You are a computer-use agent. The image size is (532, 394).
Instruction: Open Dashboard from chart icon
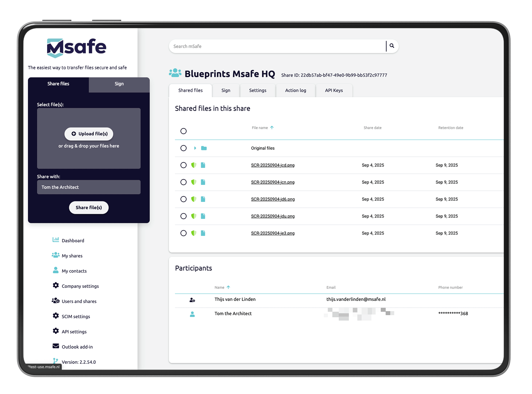point(55,239)
